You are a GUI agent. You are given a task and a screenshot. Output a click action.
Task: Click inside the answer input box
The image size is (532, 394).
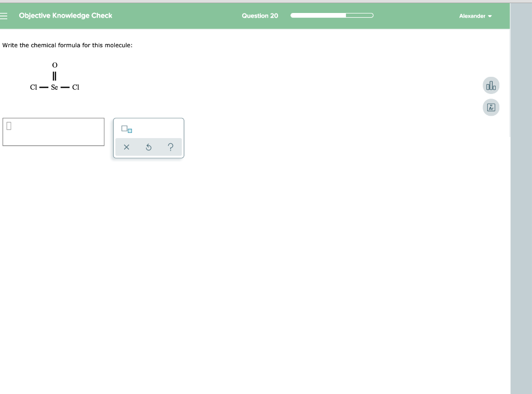pyautogui.click(x=54, y=132)
